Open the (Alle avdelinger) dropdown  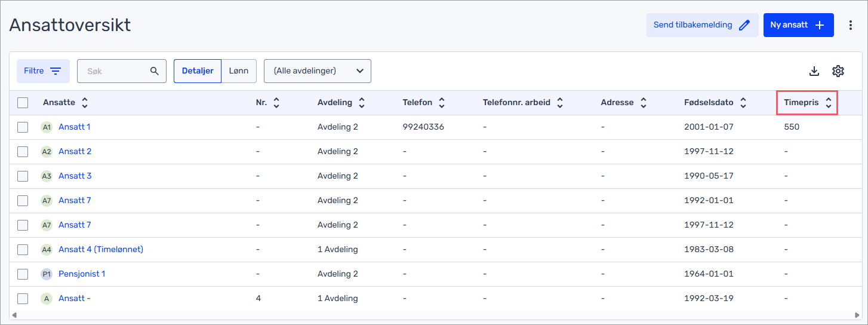[x=318, y=71]
